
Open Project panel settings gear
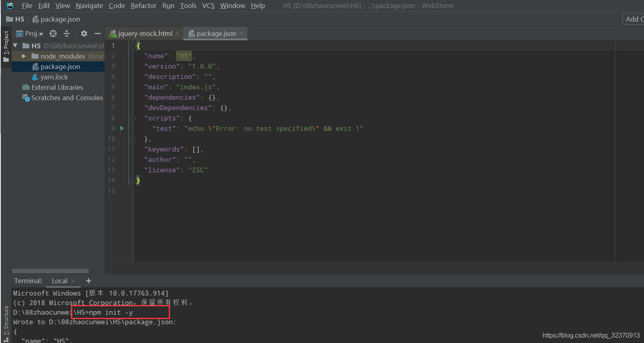click(x=84, y=34)
